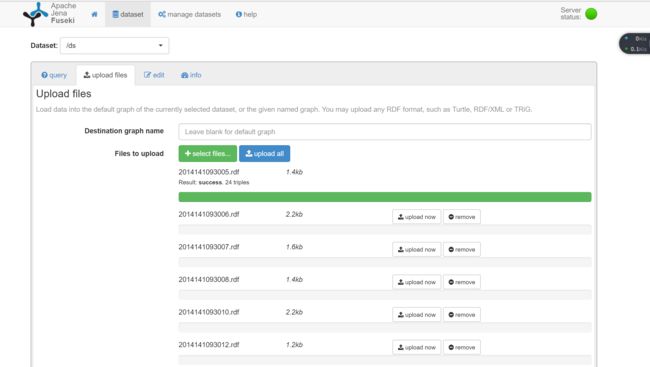Remove 2014141093006.rdf from list
Image resolution: width=650 pixels, height=367 pixels.
click(x=462, y=217)
